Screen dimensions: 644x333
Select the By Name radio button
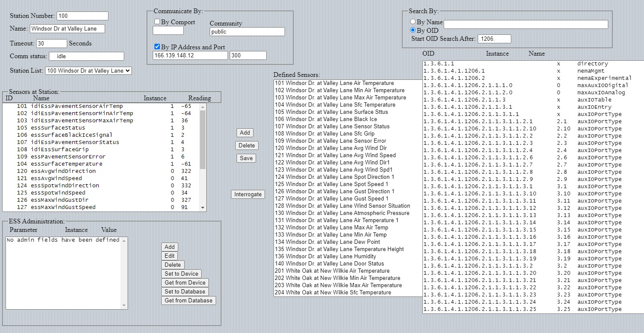click(x=413, y=22)
